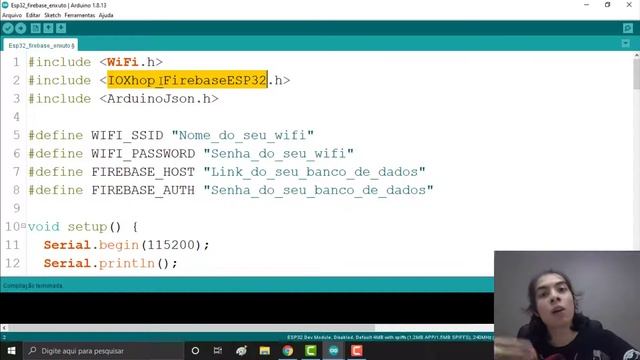Click the 'Compilação terminada' status message
Viewport: 640px width, 360px height.
coord(33,286)
